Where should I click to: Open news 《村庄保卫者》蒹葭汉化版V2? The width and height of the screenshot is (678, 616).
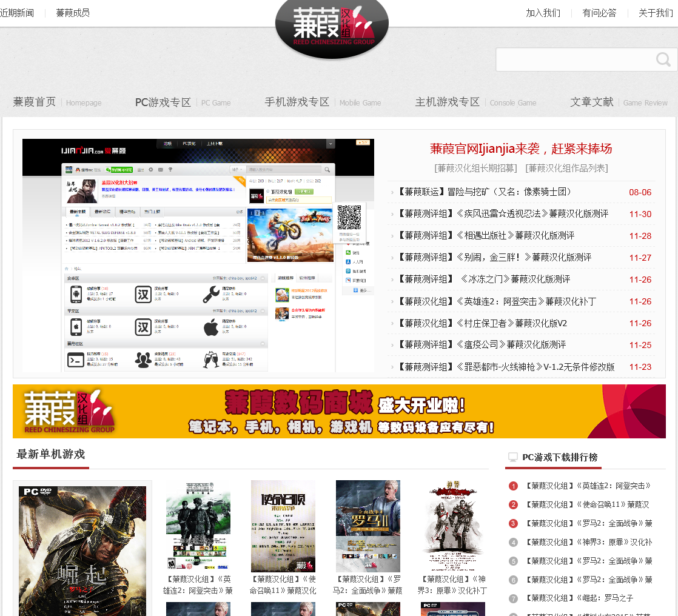(482, 323)
